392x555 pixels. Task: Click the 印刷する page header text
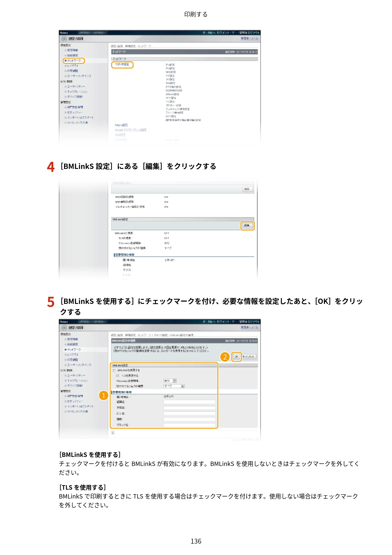click(196, 15)
